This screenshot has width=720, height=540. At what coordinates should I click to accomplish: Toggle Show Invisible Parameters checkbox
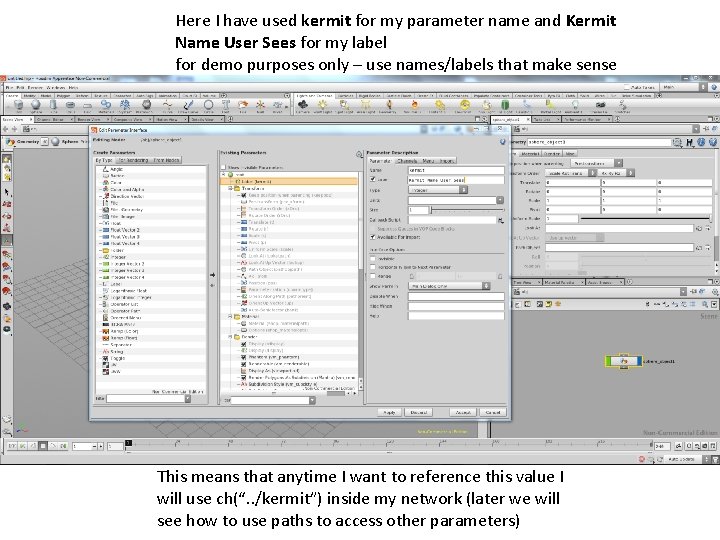224,168
